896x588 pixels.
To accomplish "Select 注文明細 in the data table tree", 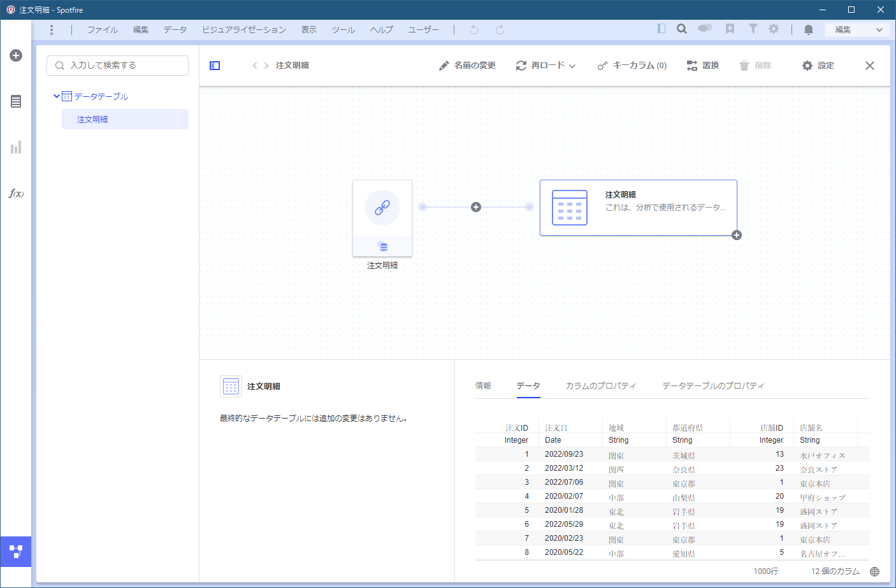I will 125,119.
